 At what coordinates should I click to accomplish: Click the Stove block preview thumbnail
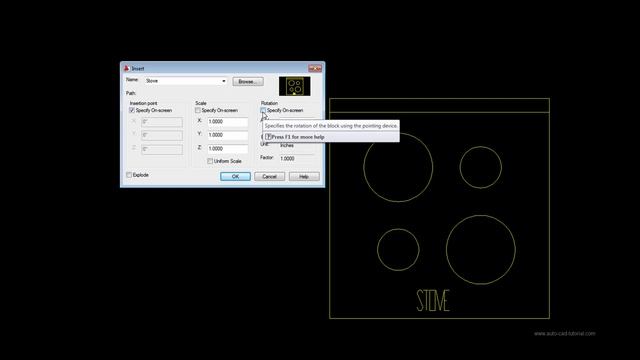click(294, 86)
